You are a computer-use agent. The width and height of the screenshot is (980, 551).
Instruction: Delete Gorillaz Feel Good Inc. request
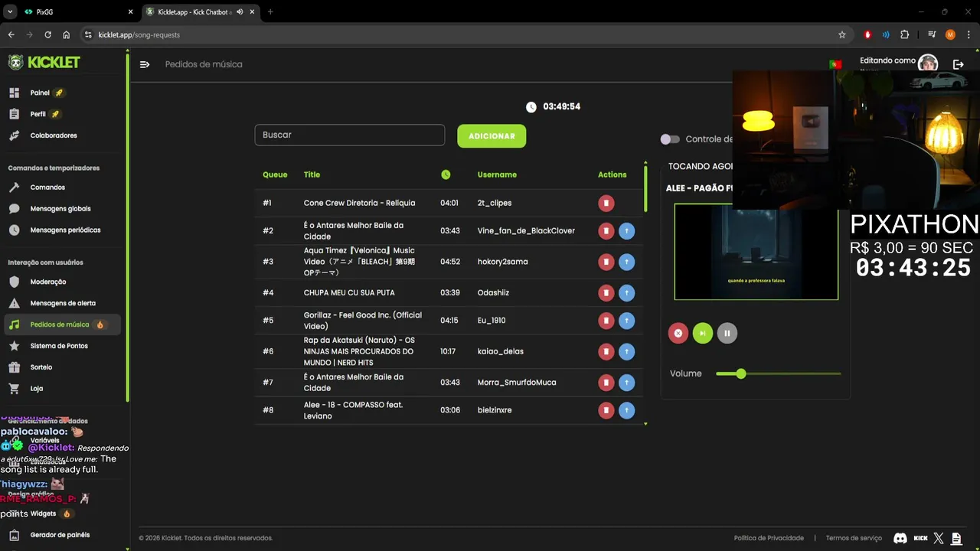606,321
